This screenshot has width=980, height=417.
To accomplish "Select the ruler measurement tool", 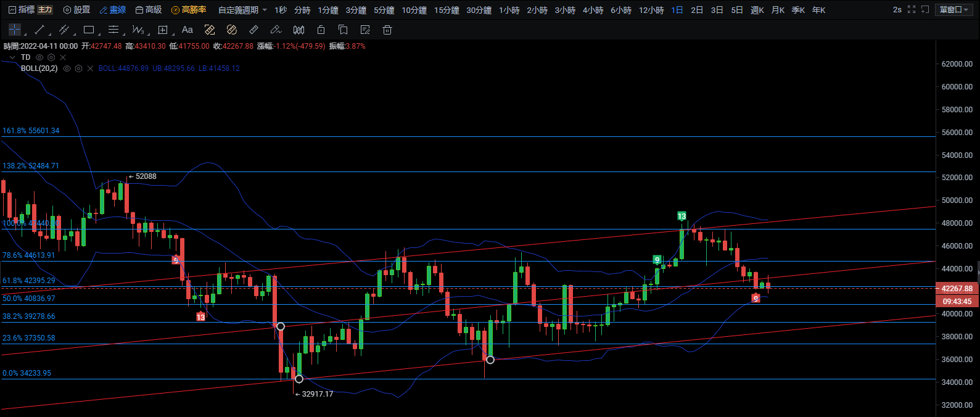I will (x=253, y=30).
